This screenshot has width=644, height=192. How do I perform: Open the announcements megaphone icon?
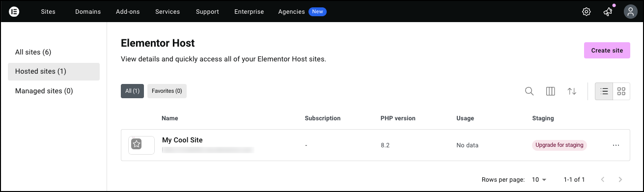608,12
